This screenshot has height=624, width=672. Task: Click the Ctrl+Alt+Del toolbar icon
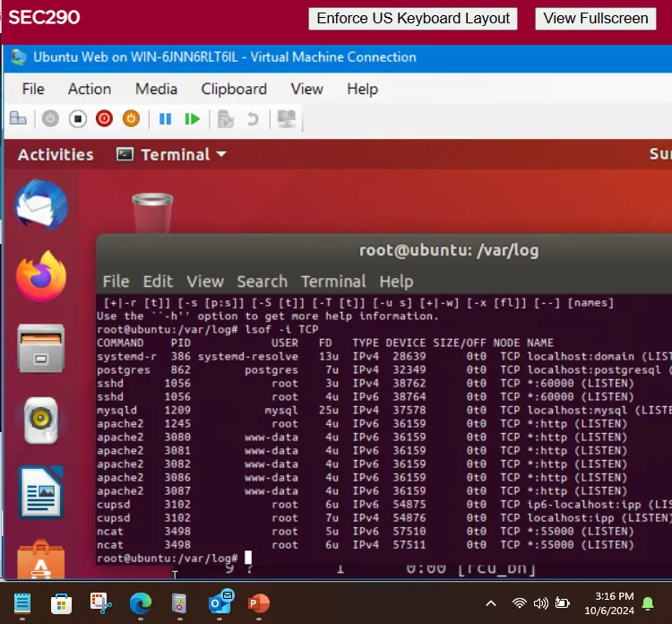click(18, 118)
